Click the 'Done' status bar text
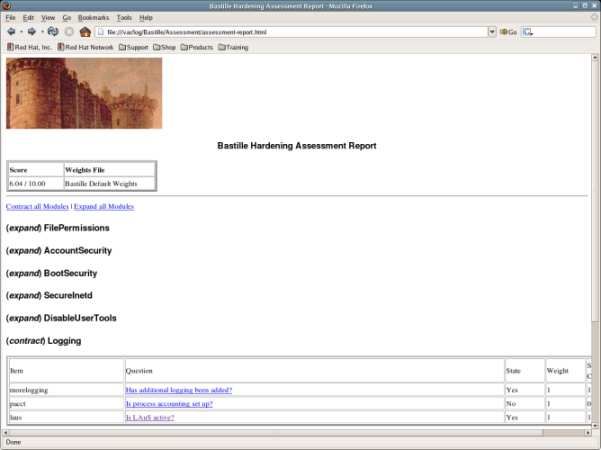Image resolution: width=601 pixels, height=450 pixels. 13,442
